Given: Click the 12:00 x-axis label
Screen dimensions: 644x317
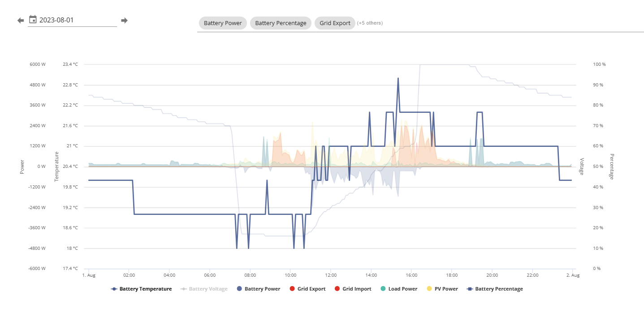Looking at the screenshot, I should pos(331,275).
